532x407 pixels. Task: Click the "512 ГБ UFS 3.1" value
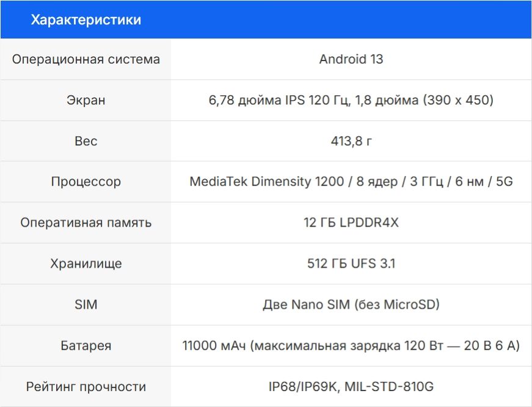point(351,264)
